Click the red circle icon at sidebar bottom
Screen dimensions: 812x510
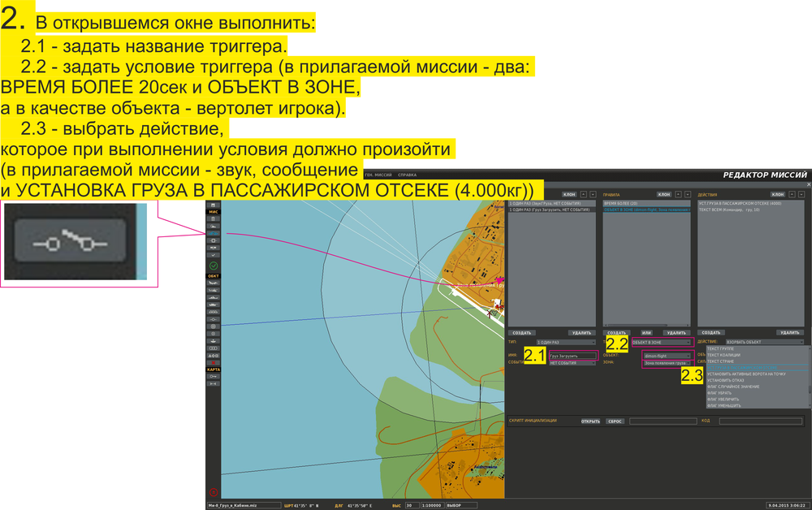[x=214, y=492]
